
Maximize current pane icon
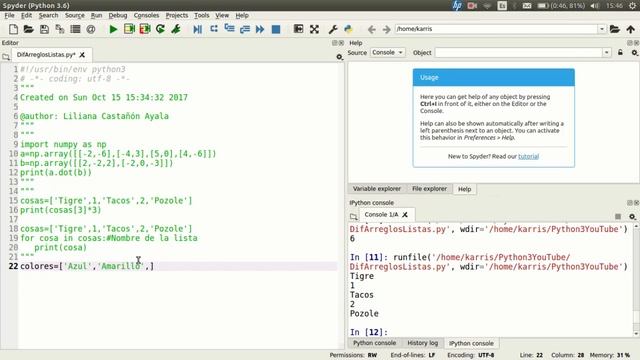298,29
